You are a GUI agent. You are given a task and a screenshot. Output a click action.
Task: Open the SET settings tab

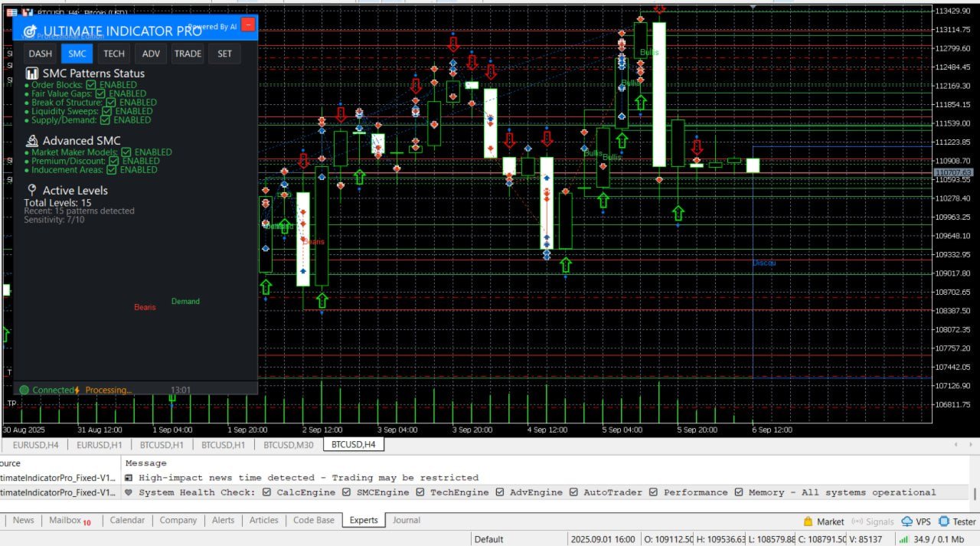(x=224, y=54)
